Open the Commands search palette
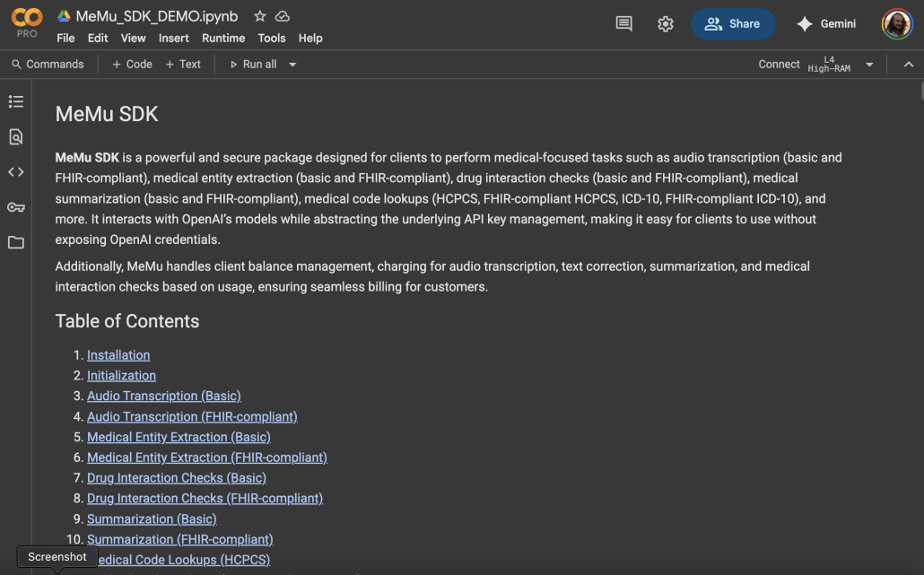Image resolution: width=924 pixels, height=575 pixels. pos(48,65)
